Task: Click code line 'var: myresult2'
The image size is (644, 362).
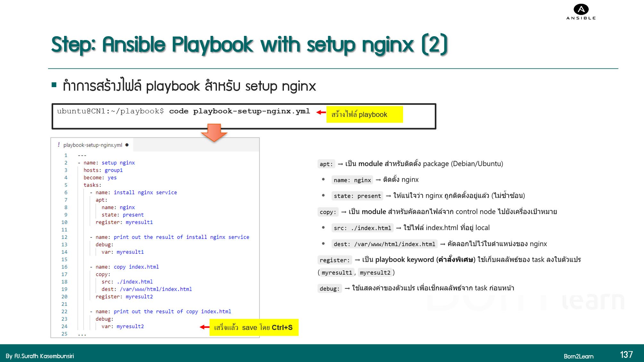Action: (123, 326)
